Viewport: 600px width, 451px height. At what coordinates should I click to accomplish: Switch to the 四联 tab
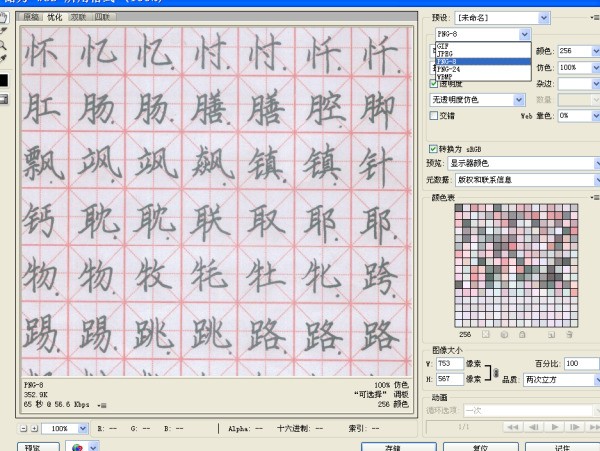coord(103,17)
